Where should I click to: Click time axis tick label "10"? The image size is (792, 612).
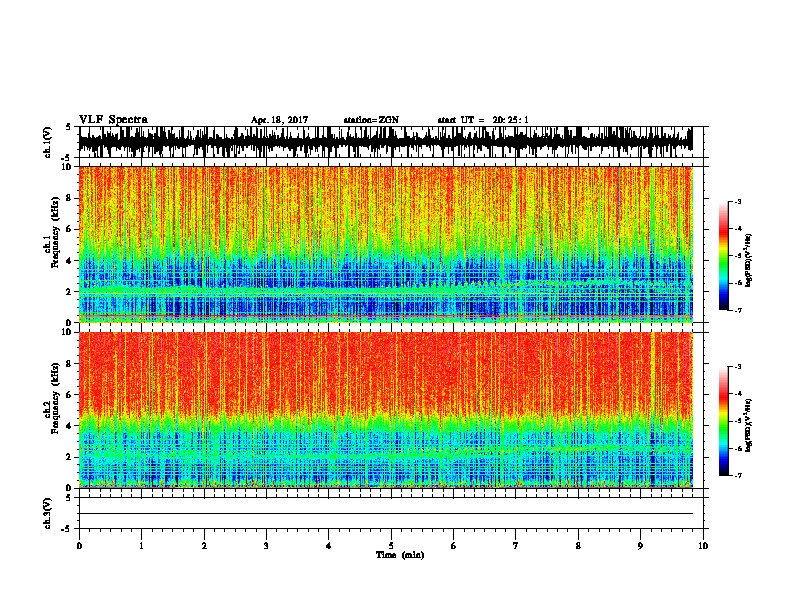pos(703,545)
